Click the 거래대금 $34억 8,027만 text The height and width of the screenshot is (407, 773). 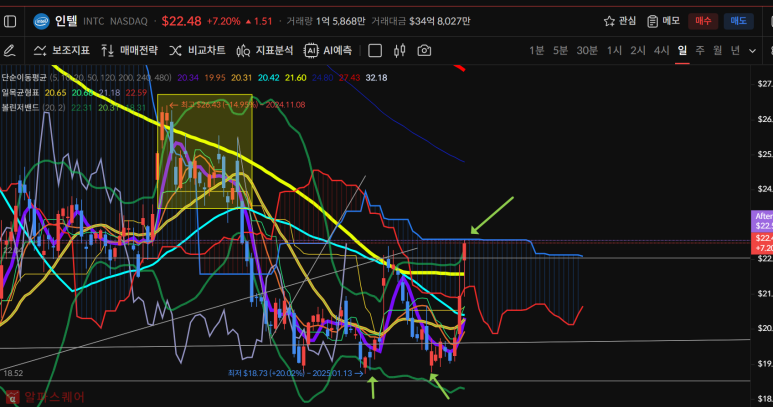(421, 21)
